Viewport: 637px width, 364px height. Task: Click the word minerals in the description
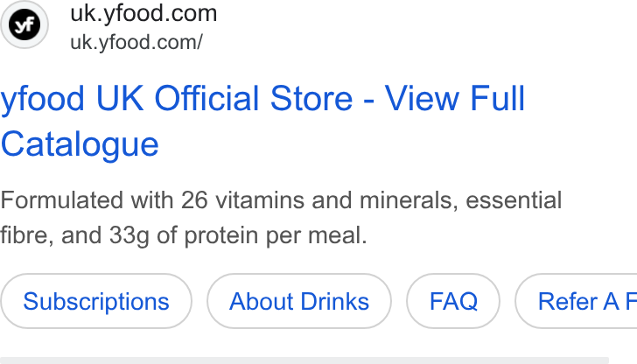click(409, 200)
